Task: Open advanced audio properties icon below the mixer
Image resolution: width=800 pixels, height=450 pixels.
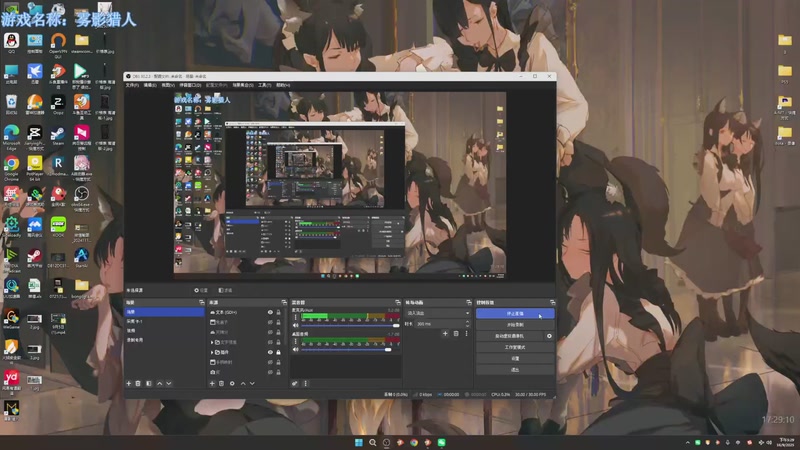Action: [x=295, y=383]
